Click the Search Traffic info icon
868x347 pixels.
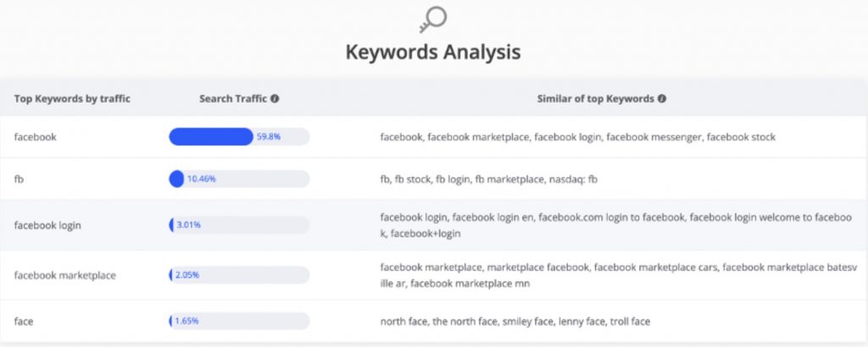tap(275, 98)
